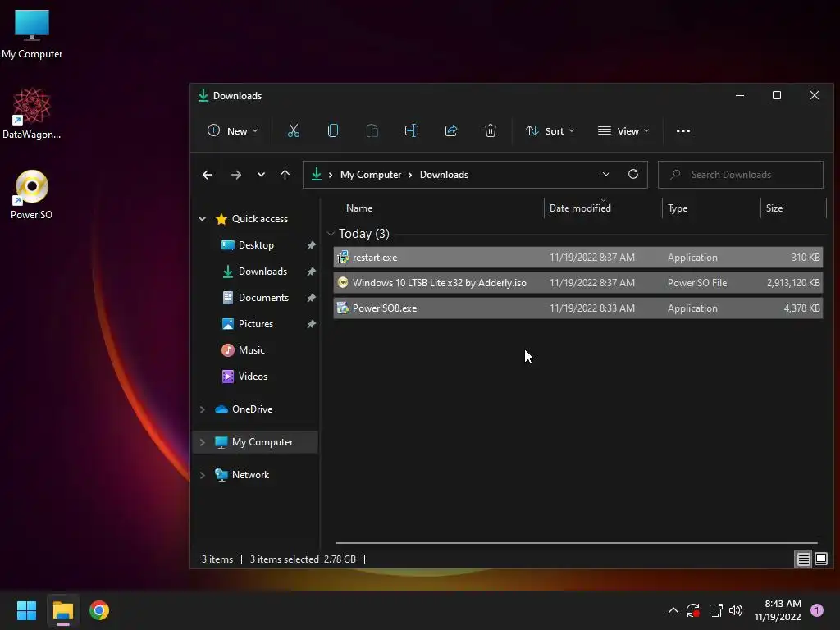Select the DataWagon desktop shortcut
This screenshot has width=840, height=630.
32,113
